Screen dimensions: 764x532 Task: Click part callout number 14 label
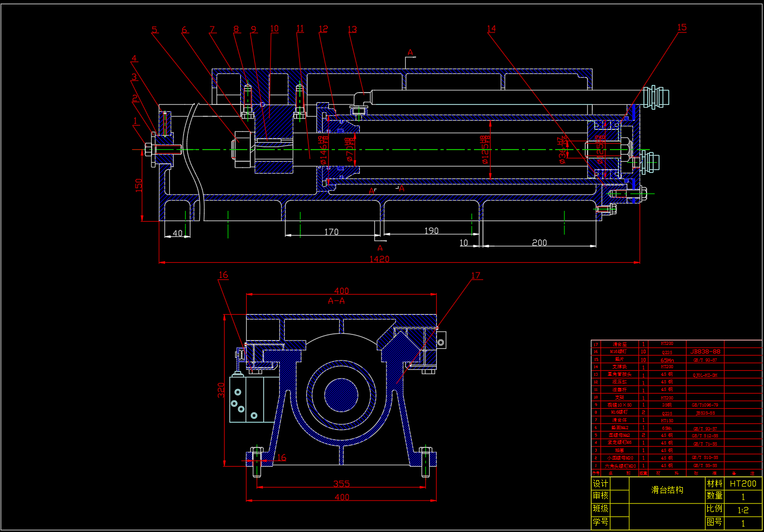[x=491, y=29]
